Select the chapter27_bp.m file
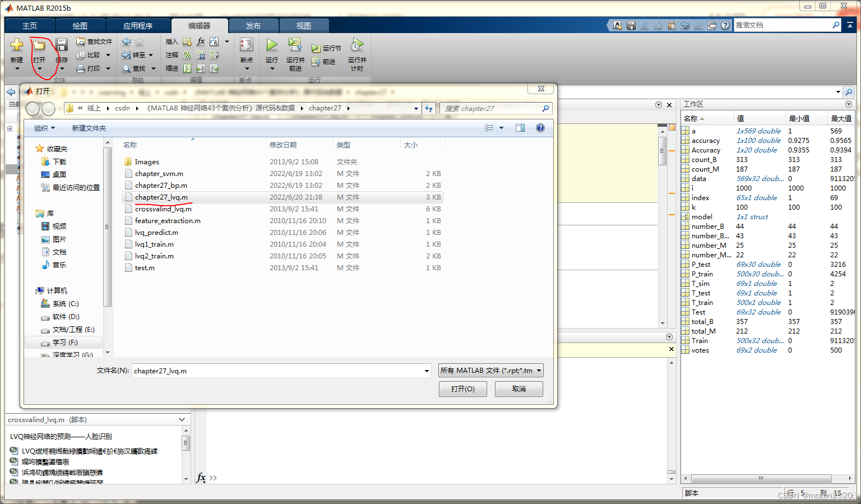The image size is (861, 504). 161,186
